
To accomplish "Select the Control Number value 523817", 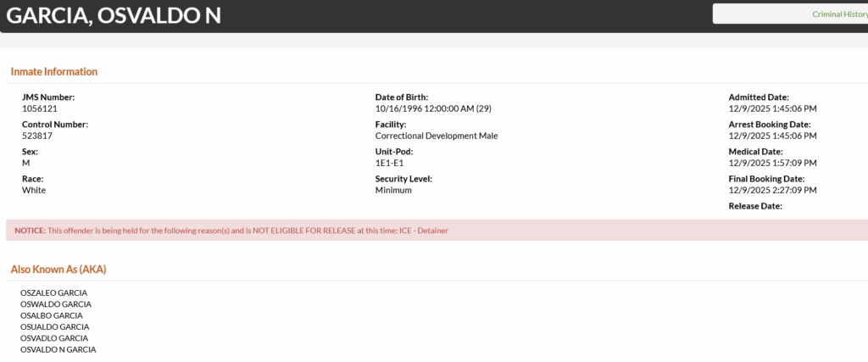I will (37, 136).
